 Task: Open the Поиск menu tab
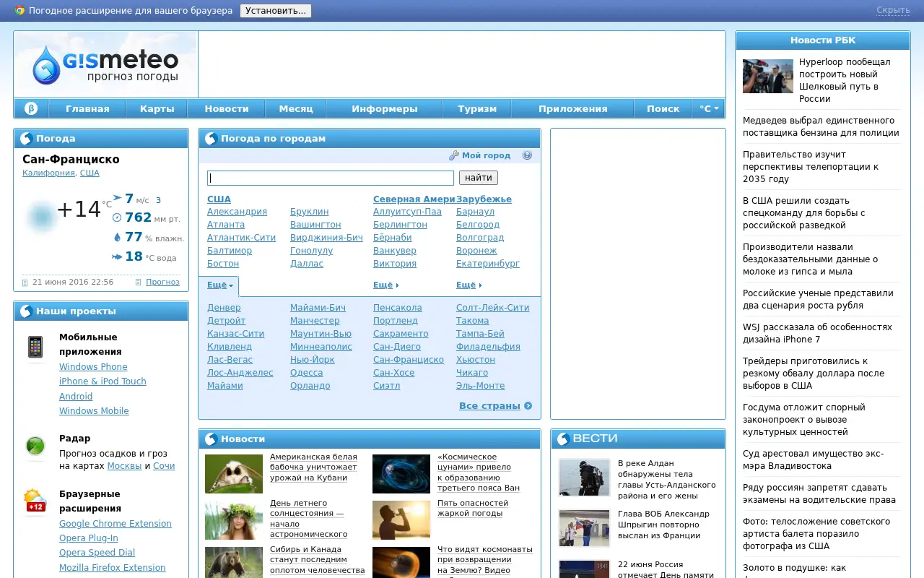663,109
